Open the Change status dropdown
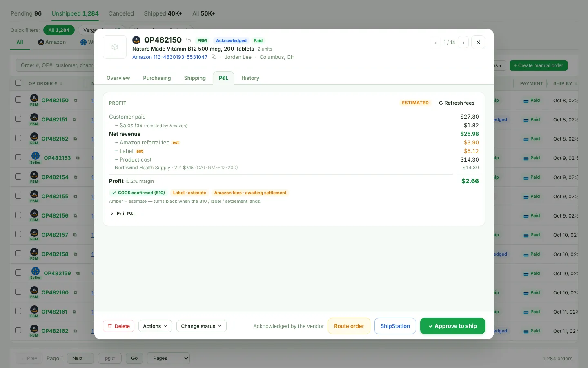Viewport: 588px width, 368px height. 201,326
